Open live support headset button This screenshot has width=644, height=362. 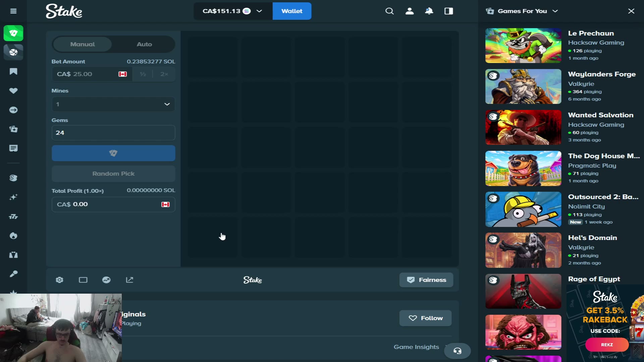(458, 351)
